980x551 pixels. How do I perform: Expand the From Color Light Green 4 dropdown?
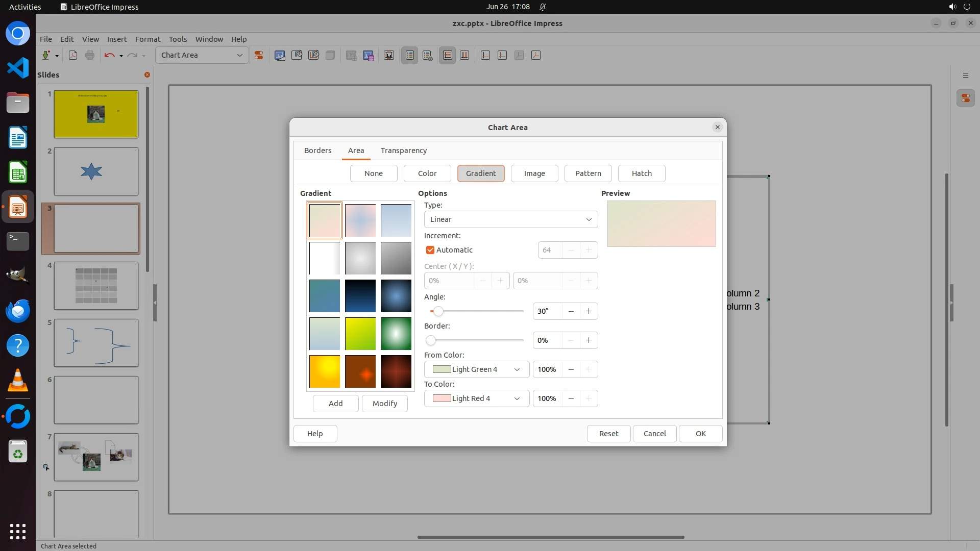[476, 369]
